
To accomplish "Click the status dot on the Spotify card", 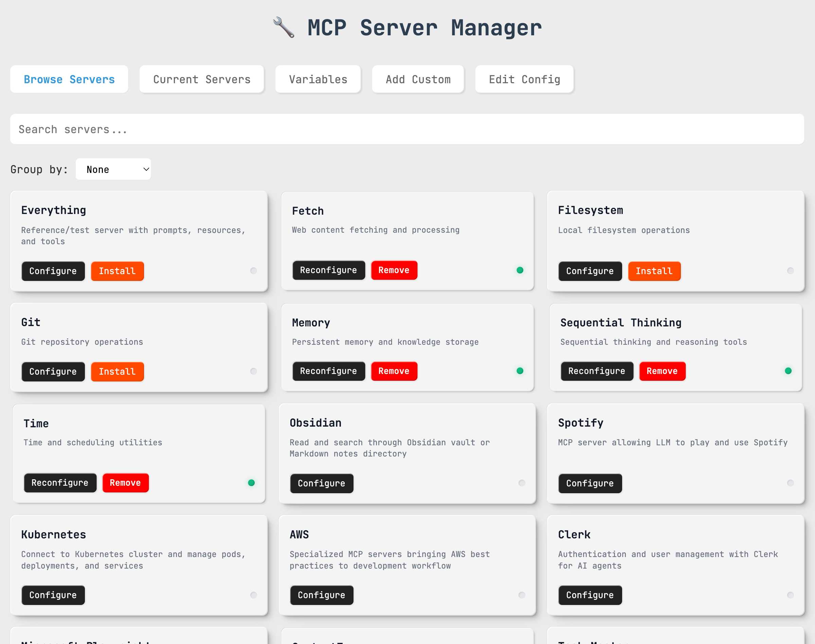I will [790, 483].
